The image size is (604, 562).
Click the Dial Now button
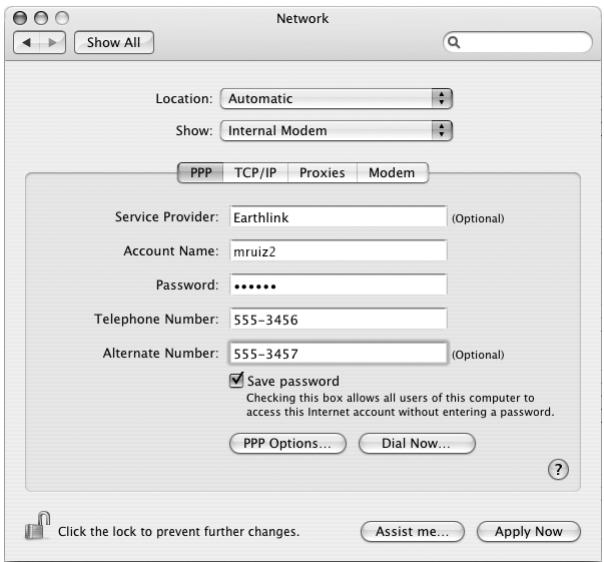coord(417,443)
